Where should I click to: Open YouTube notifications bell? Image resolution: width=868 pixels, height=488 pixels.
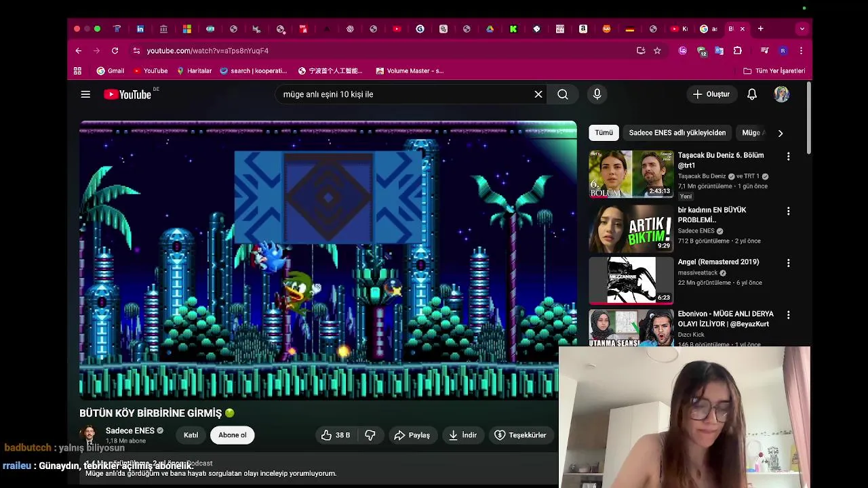click(752, 94)
